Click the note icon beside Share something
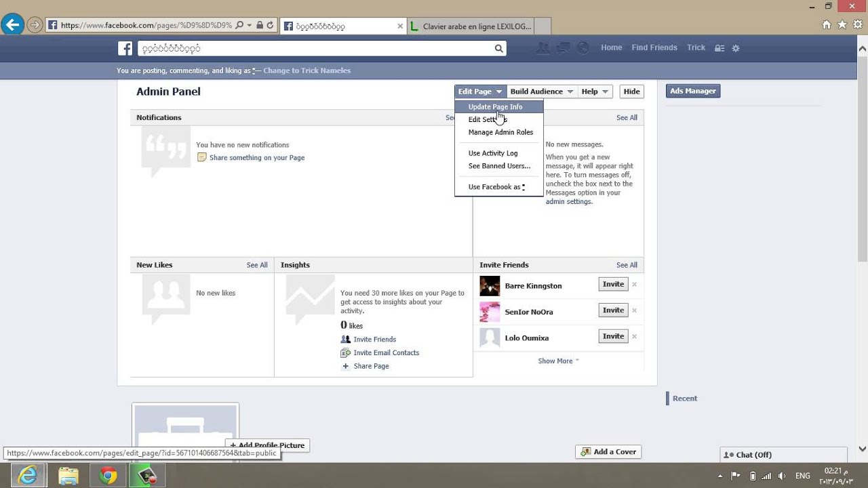 click(x=201, y=157)
